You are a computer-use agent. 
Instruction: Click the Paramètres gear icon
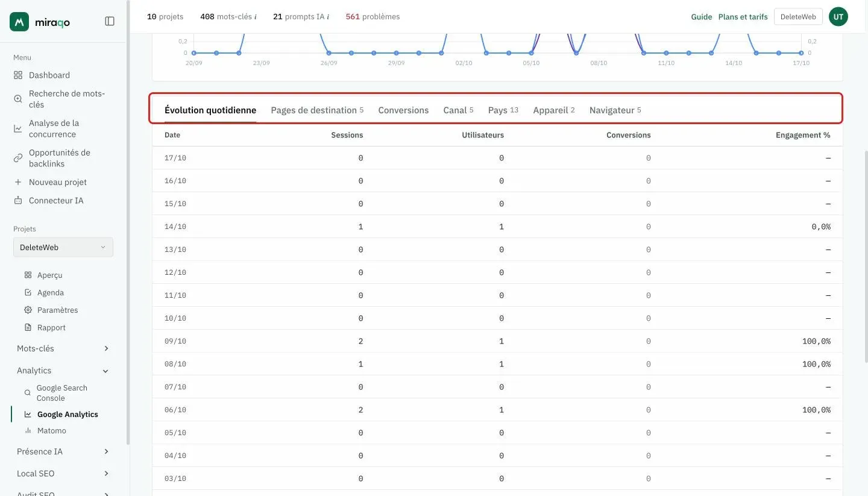[x=28, y=310]
